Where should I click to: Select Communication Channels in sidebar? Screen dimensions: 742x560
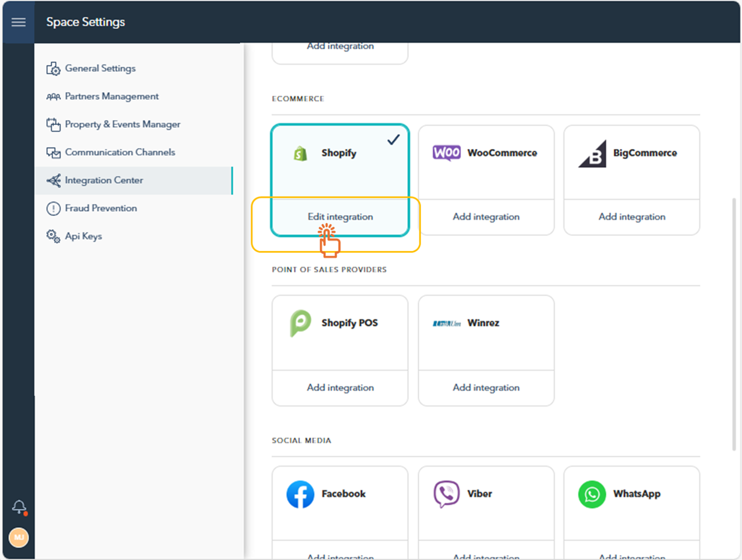(134, 152)
